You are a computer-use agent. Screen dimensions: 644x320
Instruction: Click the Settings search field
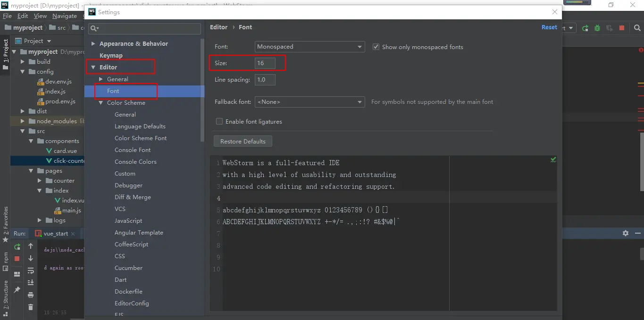tap(144, 28)
